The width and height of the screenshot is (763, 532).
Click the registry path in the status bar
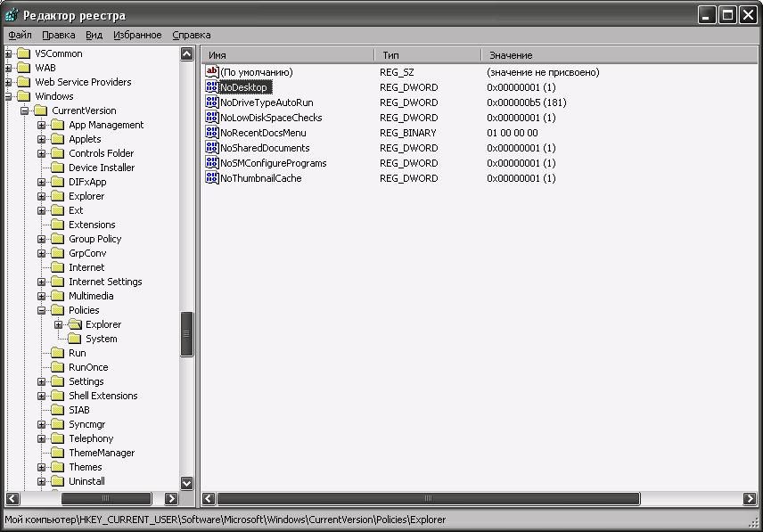coord(226,520)
